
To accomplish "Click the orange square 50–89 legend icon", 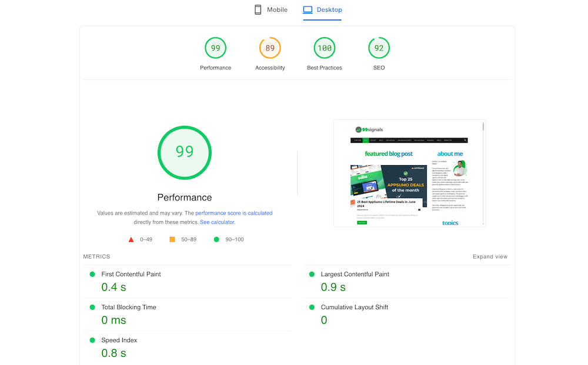I will point(172,240).
